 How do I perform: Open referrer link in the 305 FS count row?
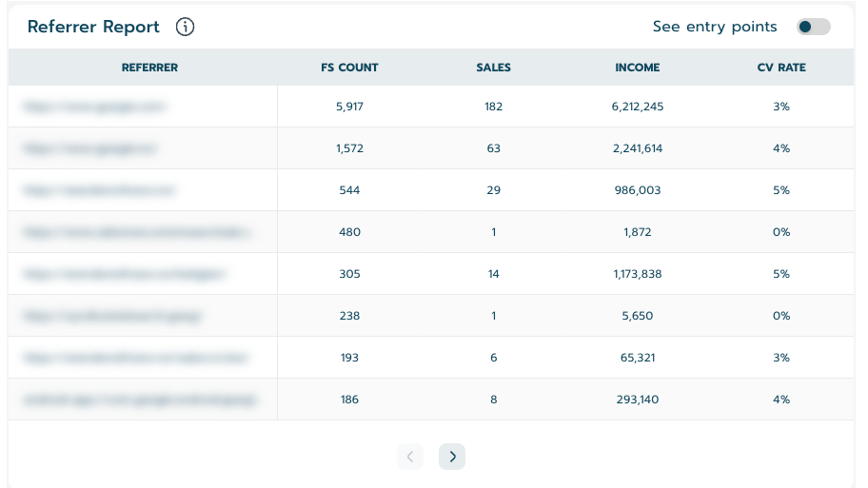coord(125,274)
